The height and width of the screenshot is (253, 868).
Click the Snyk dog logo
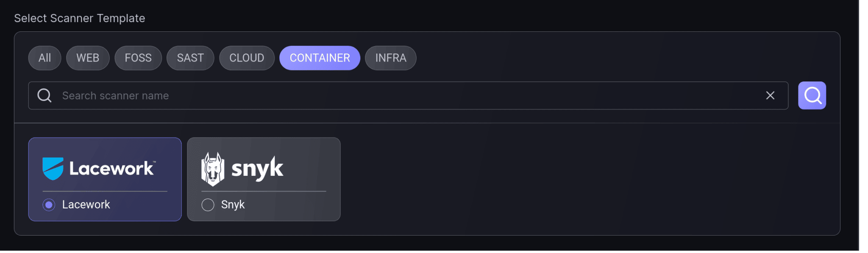(213, 169)
